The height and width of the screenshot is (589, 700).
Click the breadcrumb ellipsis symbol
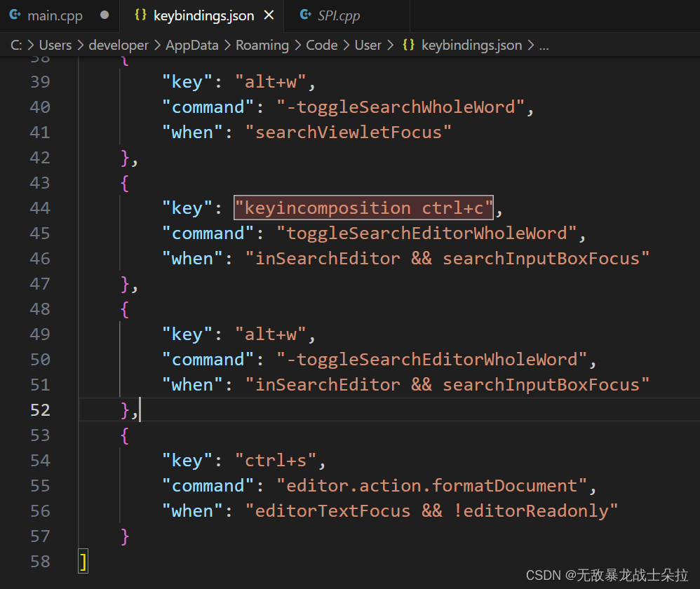coord(544,46)
